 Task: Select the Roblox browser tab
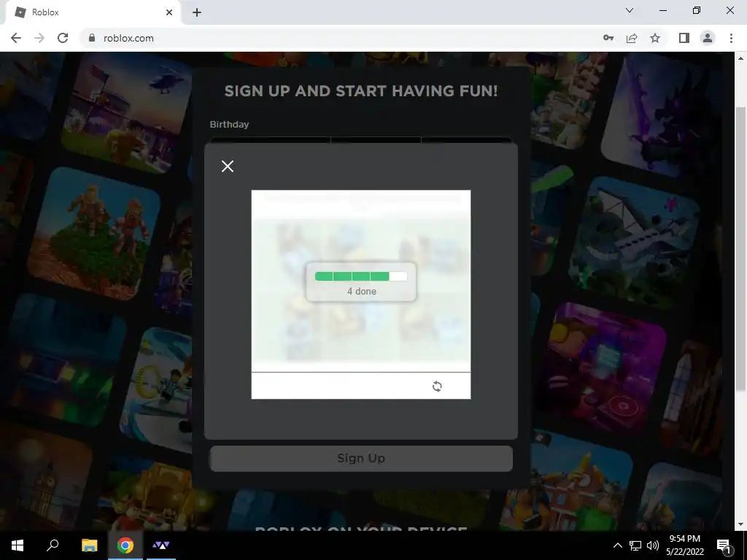93,12
